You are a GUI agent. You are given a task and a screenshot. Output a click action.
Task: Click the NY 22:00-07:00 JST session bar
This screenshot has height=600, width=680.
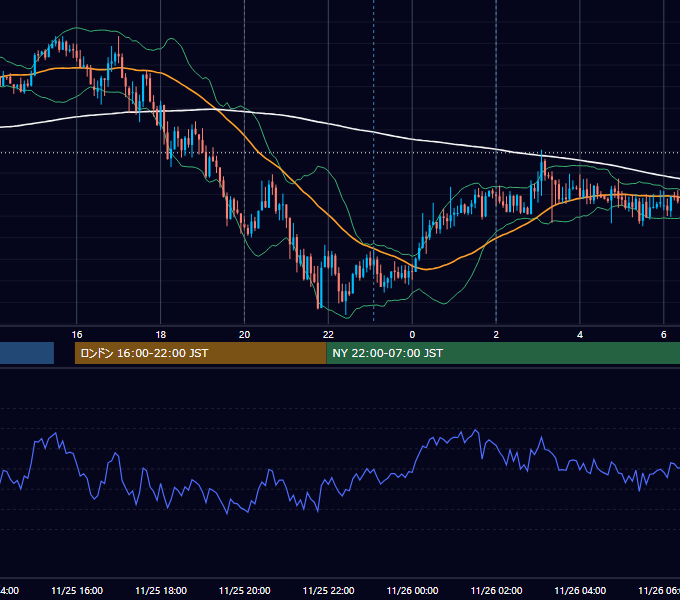(x=503, y=353)
